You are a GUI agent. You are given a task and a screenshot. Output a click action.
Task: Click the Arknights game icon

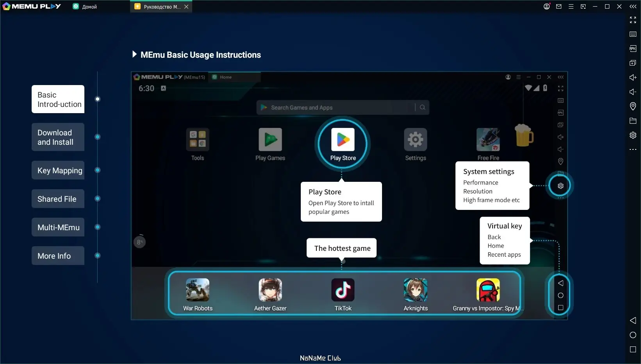[x=416, y=290]
